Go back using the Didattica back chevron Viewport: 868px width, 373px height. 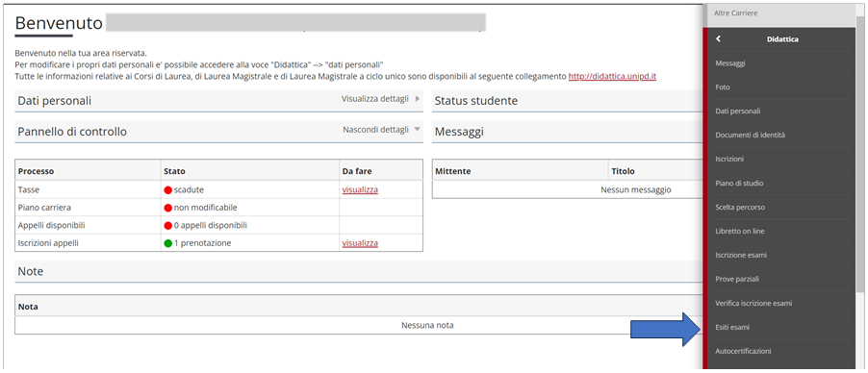coord(719,38)
